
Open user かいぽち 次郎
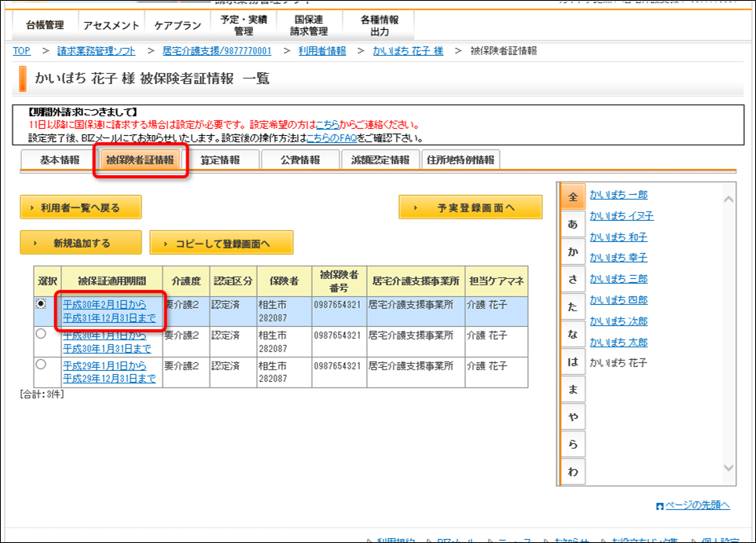point(618,321)
